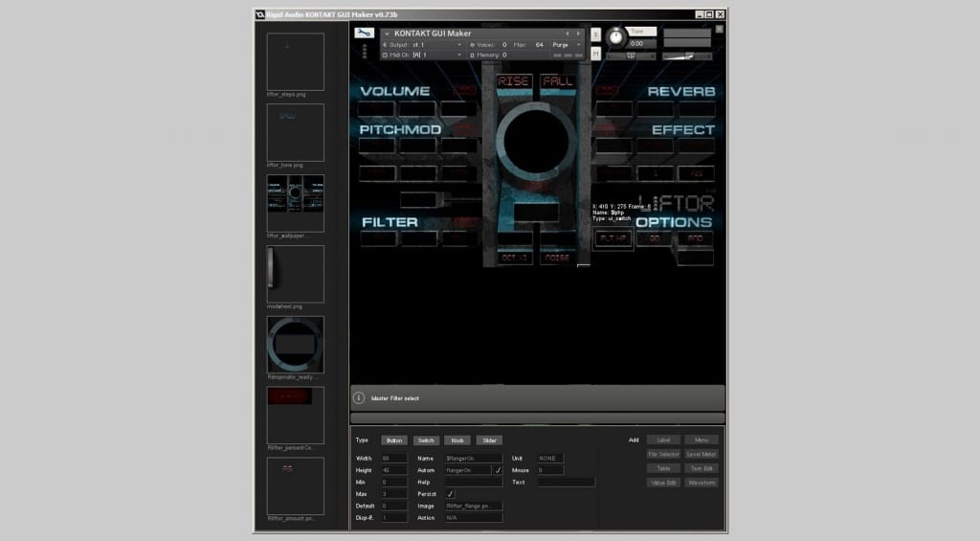Screen dimensions: 980x541
Task: Select the liftor_steps.png thumbnail
Action: click(x=295, y=62)
